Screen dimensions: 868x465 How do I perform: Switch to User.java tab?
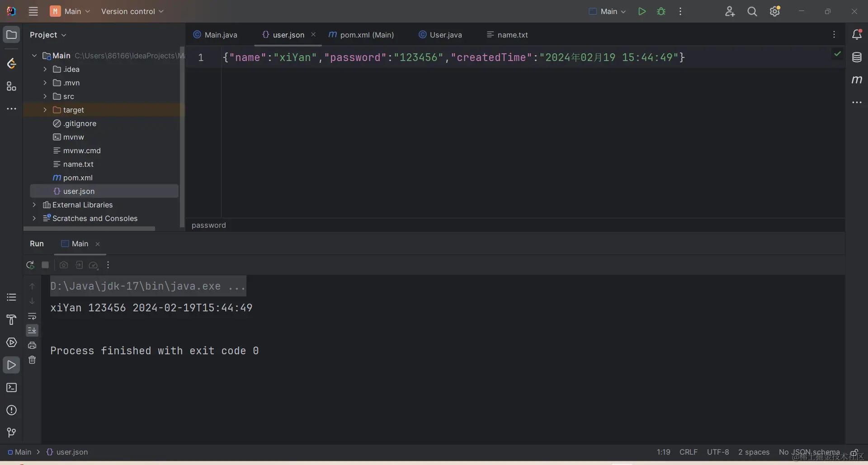tap(440, 35)
